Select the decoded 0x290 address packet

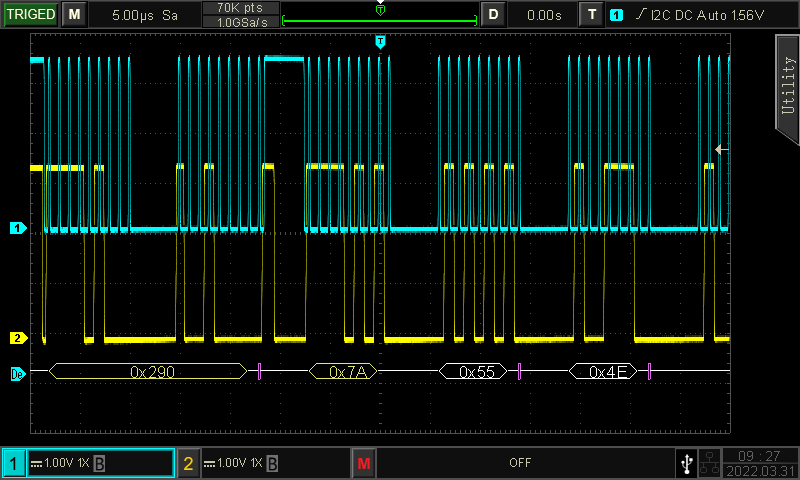[x=147, y=372]
